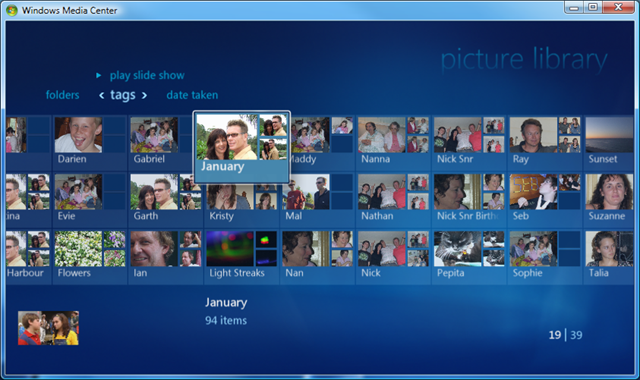Screen dimensions: 640x380
Task: Click the left chevron beside tags
Action: click(102, 96)
